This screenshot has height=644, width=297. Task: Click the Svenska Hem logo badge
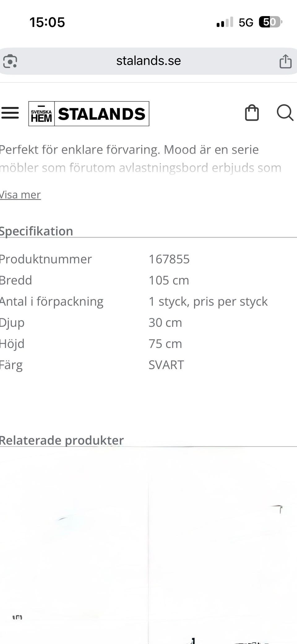[x=41, y=114]
